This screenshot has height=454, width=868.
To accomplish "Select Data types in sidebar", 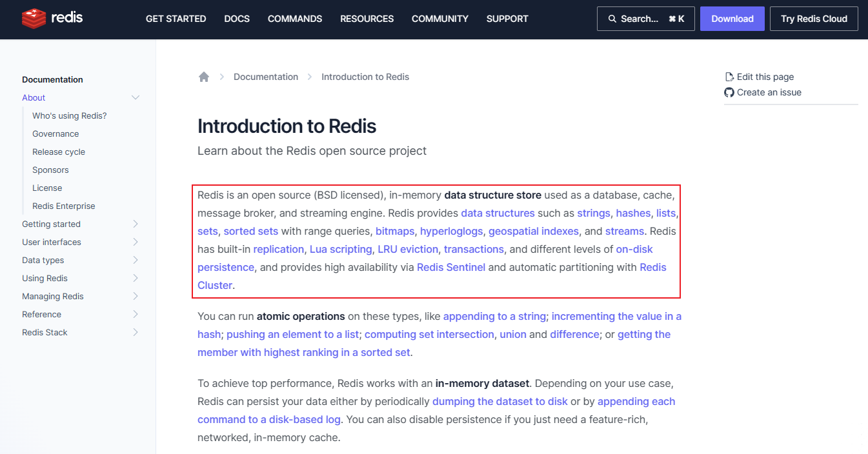I will [x=43, y=260].
